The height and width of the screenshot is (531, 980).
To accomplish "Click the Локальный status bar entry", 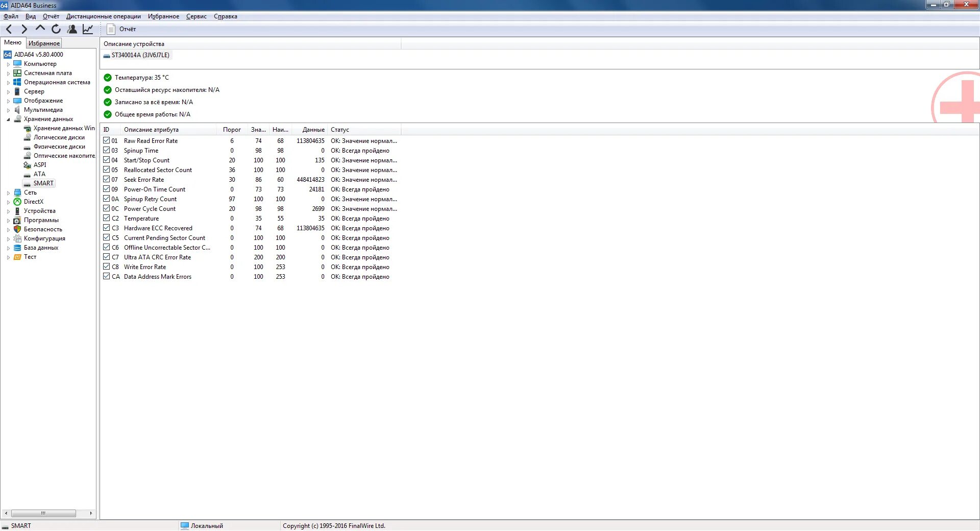I will coord(202,526).
